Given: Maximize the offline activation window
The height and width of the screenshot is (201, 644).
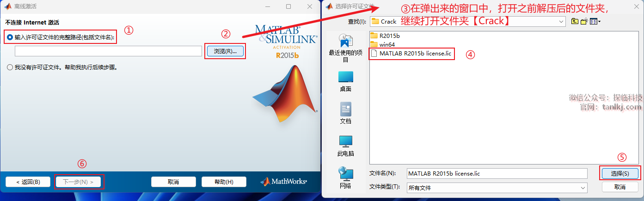Looking at the screenshot, I should [x=288, y=6].
